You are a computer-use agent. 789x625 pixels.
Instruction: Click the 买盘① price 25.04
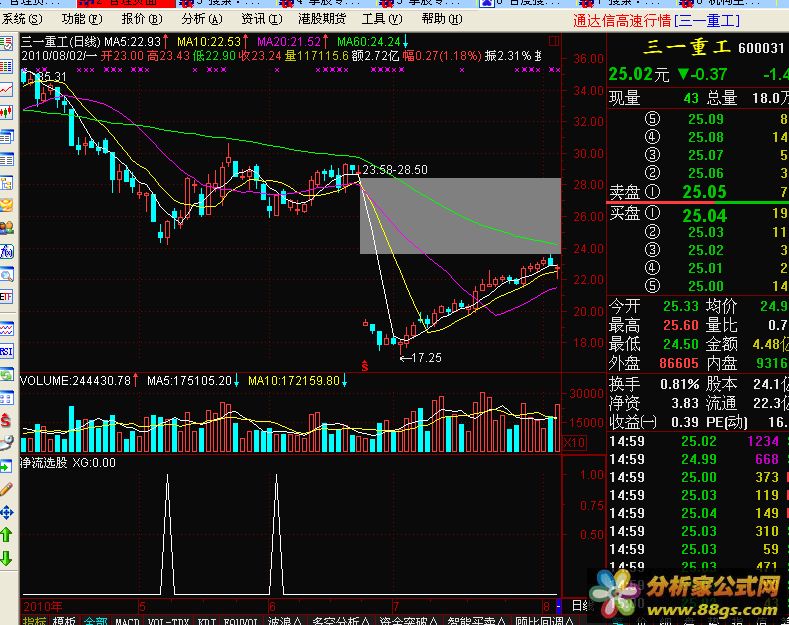coord(704,216)
